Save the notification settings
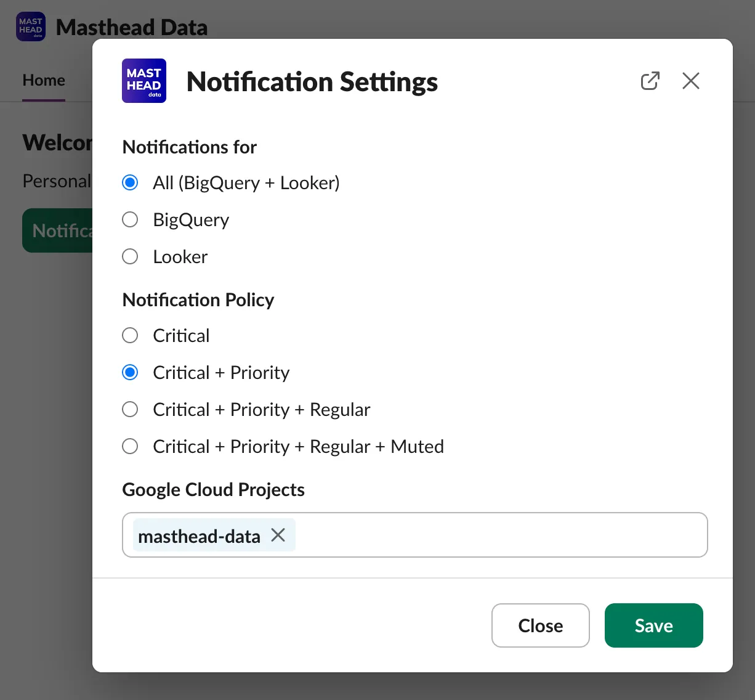The image size is (755, 700). click(653, 625)
